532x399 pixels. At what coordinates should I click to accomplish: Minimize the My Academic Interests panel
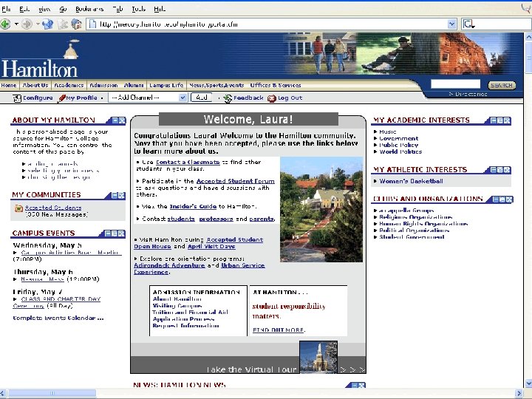point(494,120)
